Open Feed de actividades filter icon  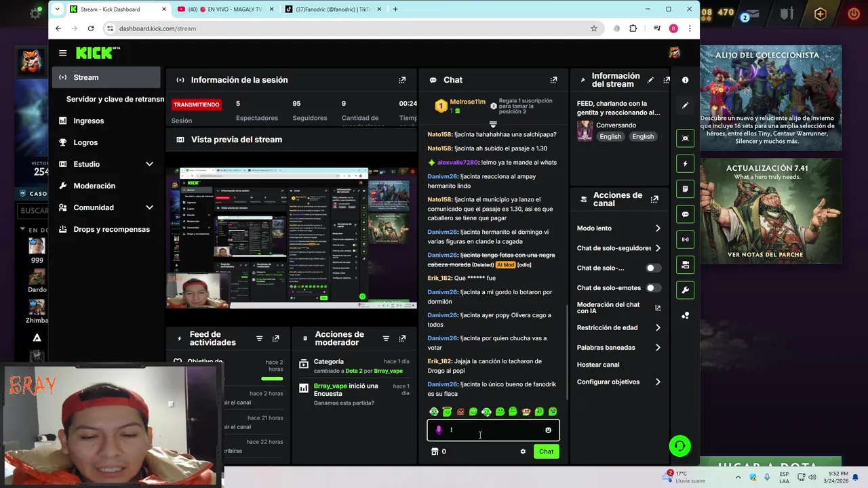point(259,338)
